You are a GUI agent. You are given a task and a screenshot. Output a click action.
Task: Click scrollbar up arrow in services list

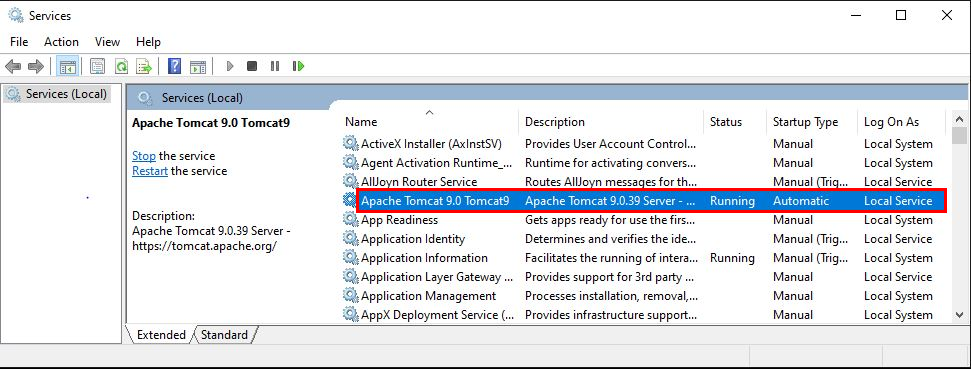pyautogui.click(x=959, y=119)
